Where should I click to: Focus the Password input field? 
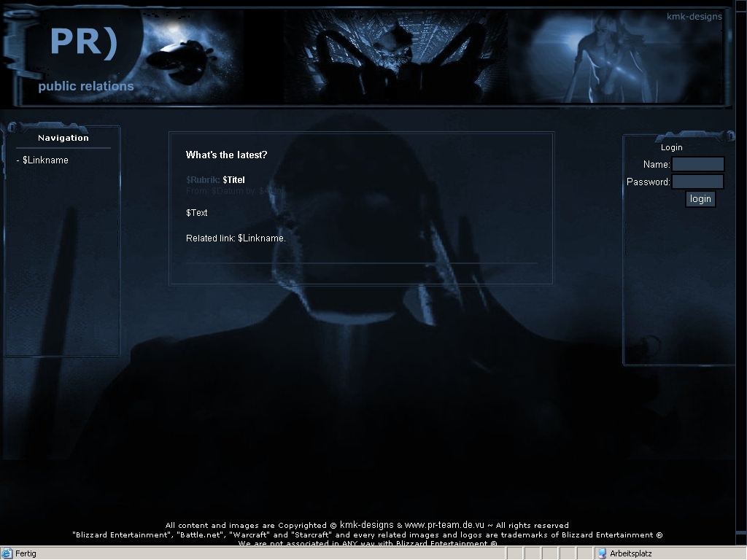tap(698, 182)
